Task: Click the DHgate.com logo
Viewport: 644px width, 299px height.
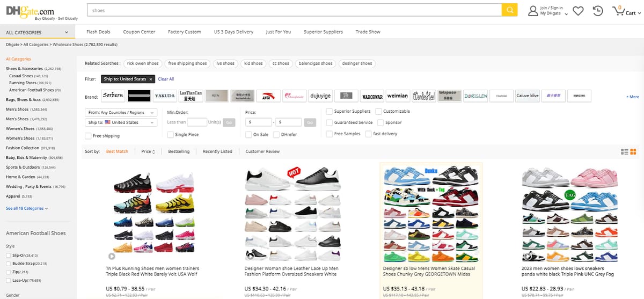Action: click(x=30, y=10)
